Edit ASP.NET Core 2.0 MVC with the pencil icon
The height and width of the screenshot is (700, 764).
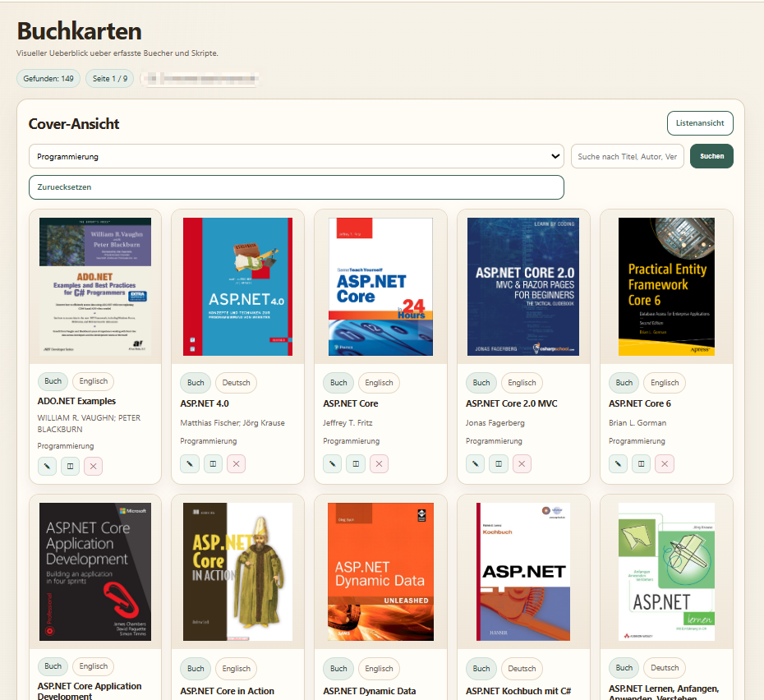(475, 463)
